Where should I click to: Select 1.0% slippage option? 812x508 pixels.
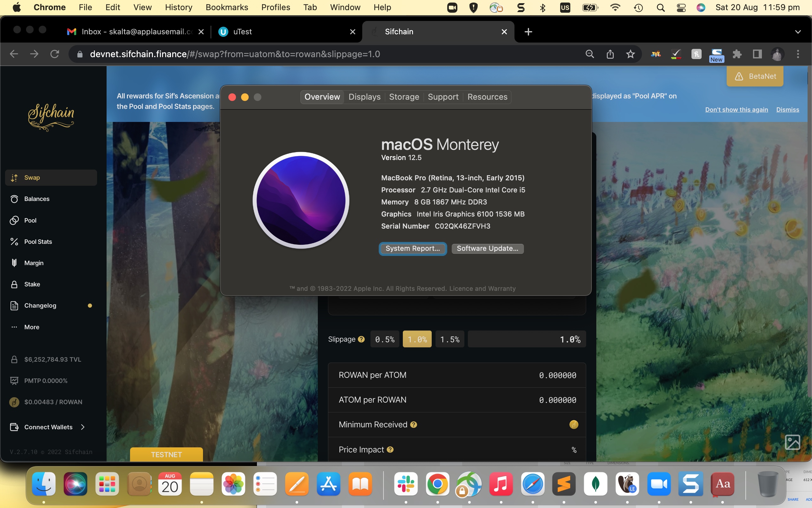pos(417,339)
